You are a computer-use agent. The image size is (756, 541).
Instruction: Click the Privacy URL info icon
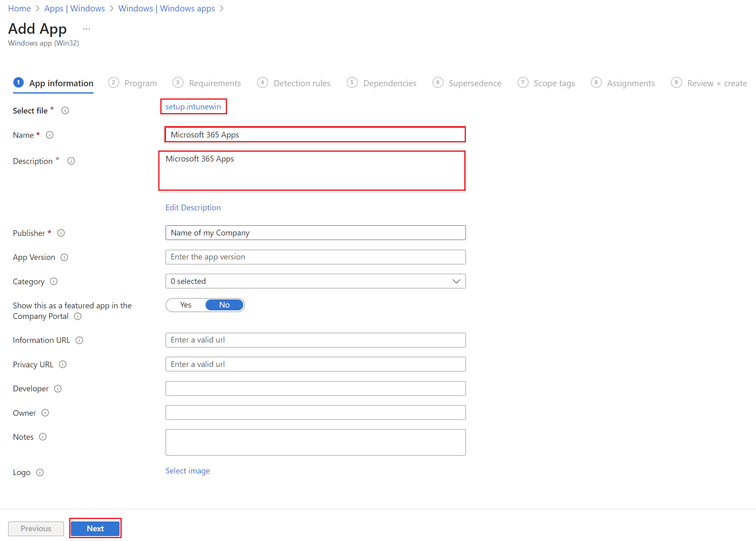[x=63, y=364]
